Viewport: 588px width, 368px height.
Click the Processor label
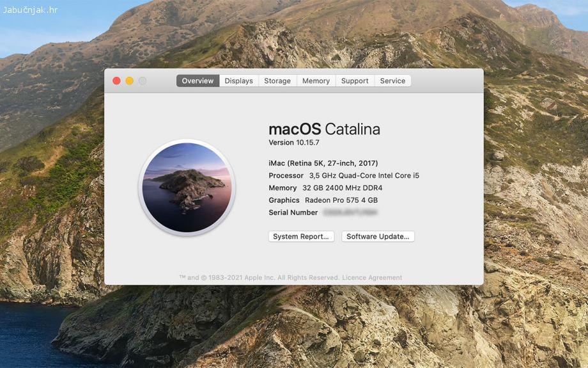(286, 175)
